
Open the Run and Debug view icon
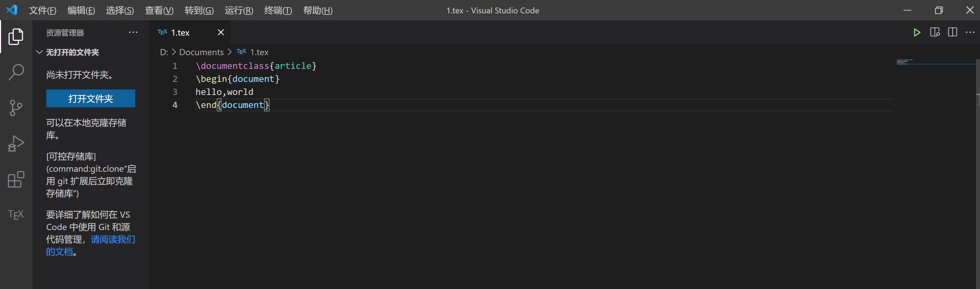[16, 144]
